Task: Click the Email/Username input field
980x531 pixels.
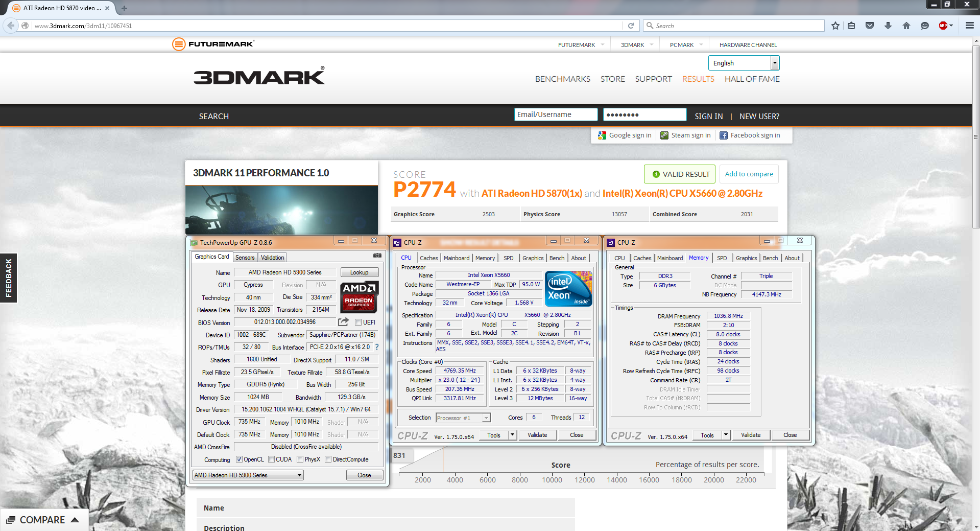Action: pyautogui.click(x=556, y=114)
